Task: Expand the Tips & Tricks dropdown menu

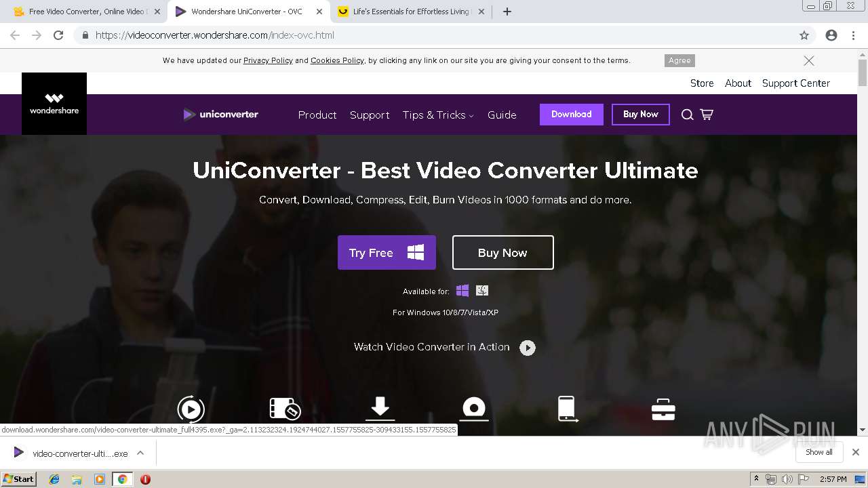Action: click(x=438, y=115)
